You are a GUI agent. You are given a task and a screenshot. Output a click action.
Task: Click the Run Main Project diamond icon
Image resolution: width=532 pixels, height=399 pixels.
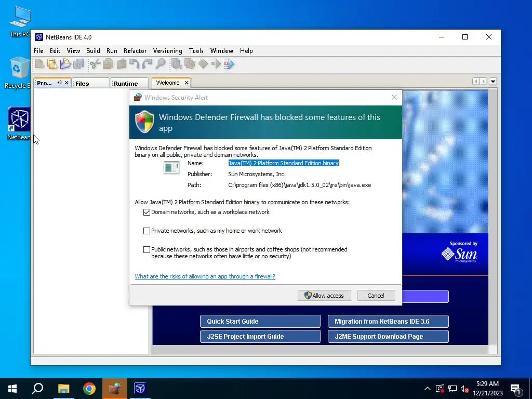(x=203, y=64)
